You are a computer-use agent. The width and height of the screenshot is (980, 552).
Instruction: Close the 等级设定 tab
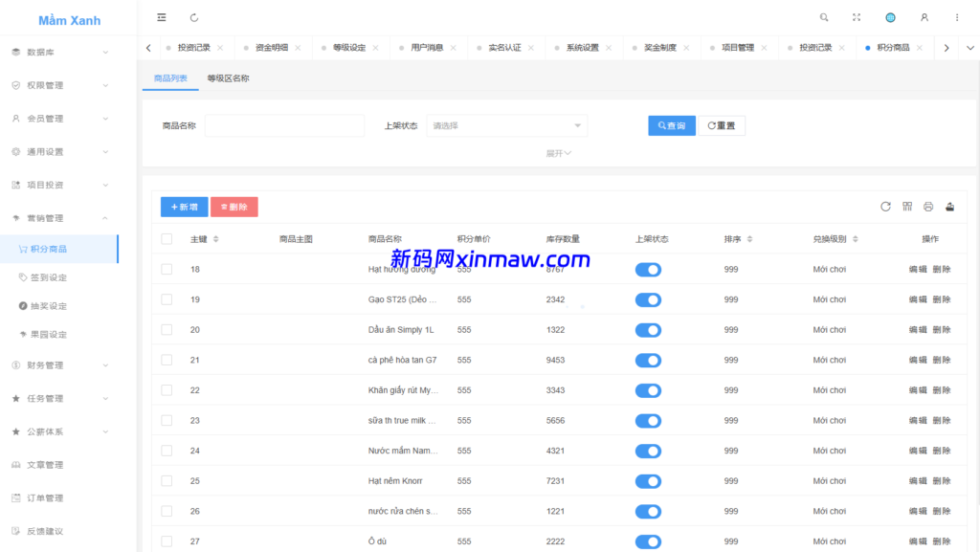(375, 48)
